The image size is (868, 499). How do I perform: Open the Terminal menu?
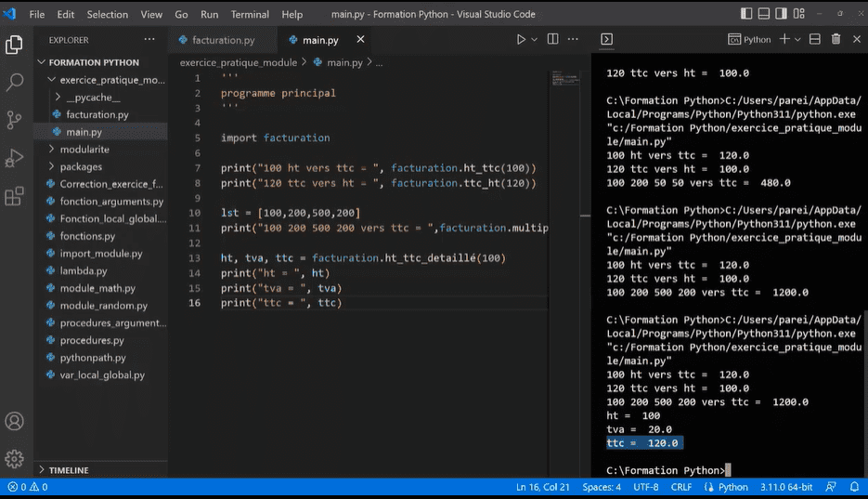point(250,14)
